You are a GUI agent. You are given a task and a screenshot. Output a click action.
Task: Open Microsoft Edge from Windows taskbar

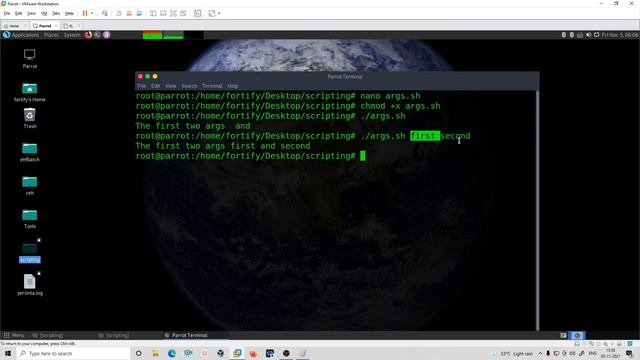click(171, 353)
